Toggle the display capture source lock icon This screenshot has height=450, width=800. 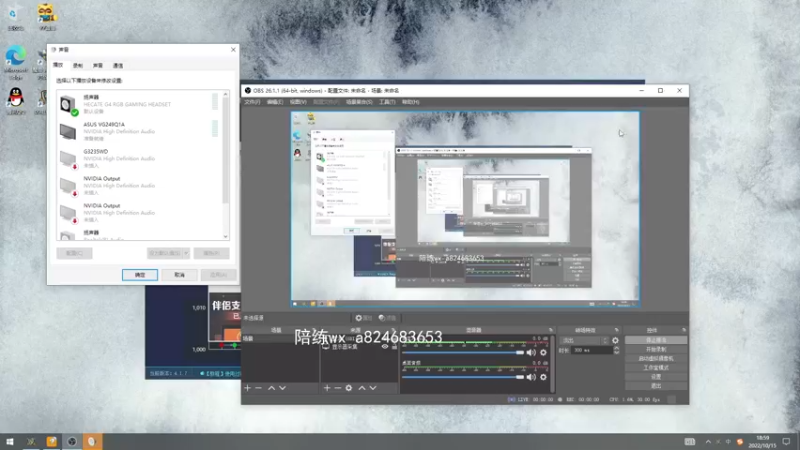click(x=394, y=346)
